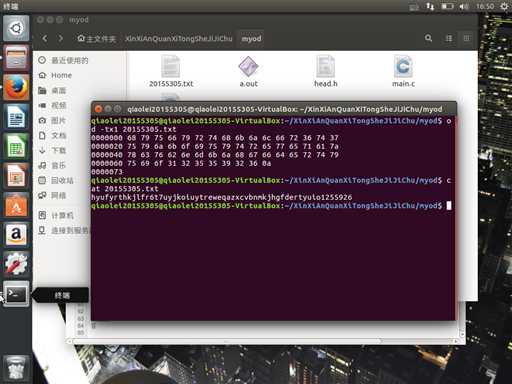
Task: Open Downloads folder in the sidebar
Action: (52, 150)
